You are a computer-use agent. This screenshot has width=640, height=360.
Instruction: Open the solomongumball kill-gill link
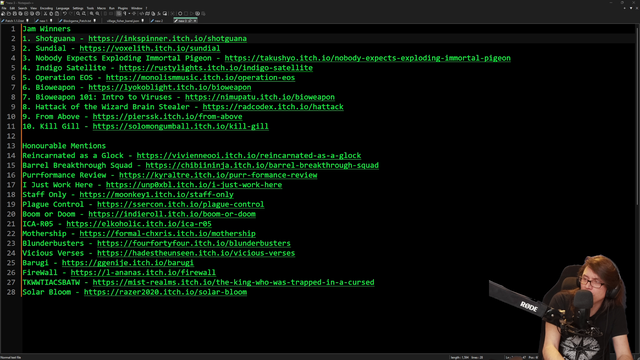(180, 127)
